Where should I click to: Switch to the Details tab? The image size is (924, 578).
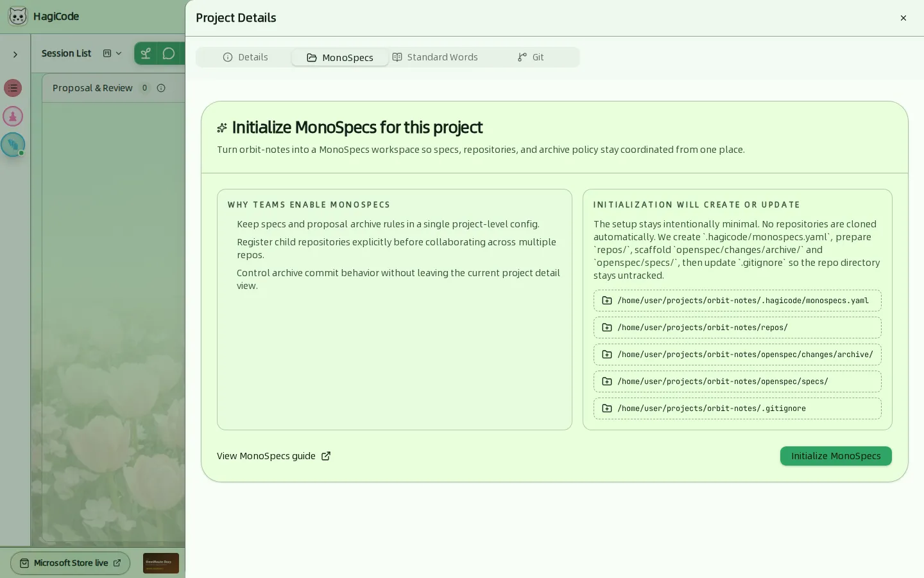coord(245,57)
